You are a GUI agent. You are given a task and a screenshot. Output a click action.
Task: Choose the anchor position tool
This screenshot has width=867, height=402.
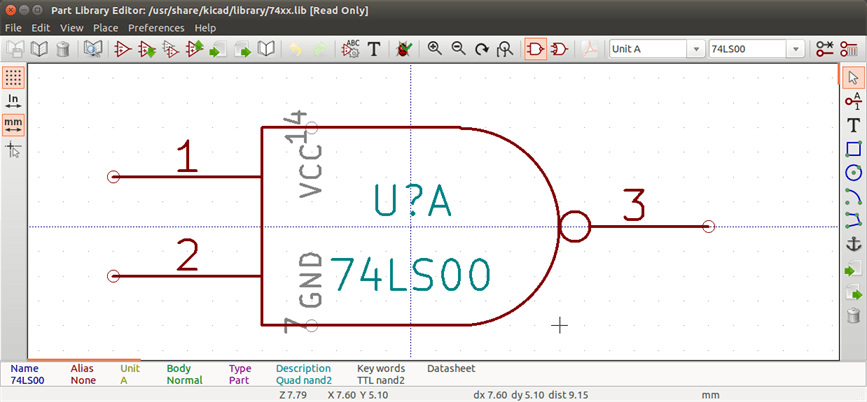point(853,245)
